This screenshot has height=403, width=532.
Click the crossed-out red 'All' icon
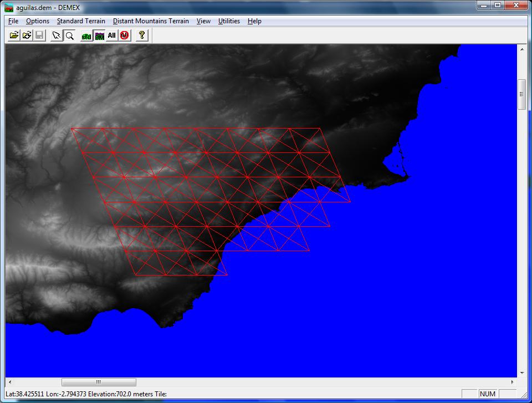125,35
